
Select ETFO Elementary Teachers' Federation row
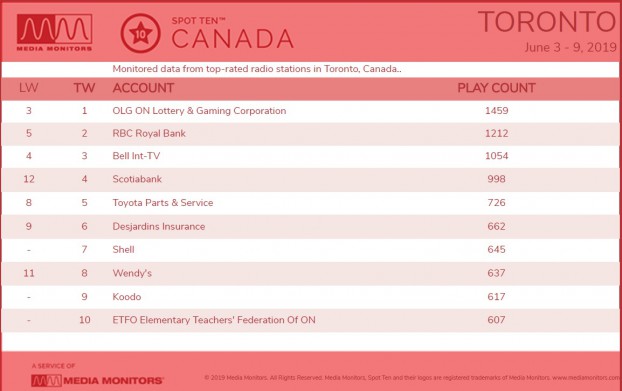click(310, 320)
